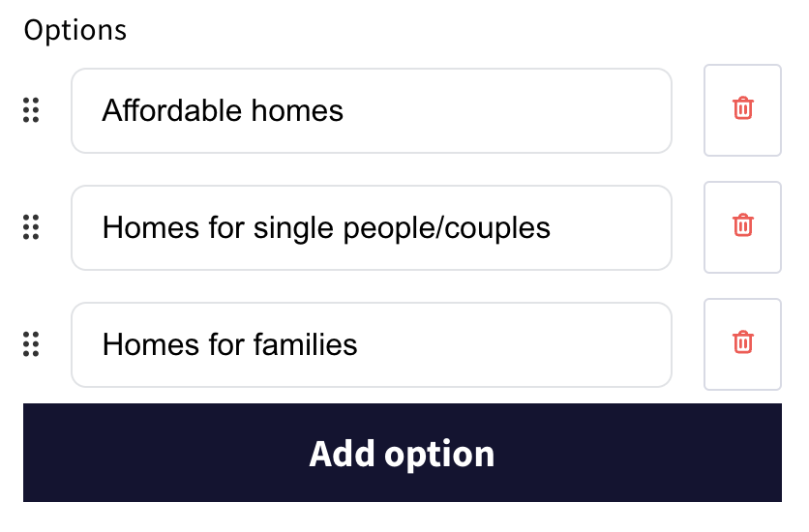
Task: Click trash icon beside "Homes for families"
Action: point(742,343)
